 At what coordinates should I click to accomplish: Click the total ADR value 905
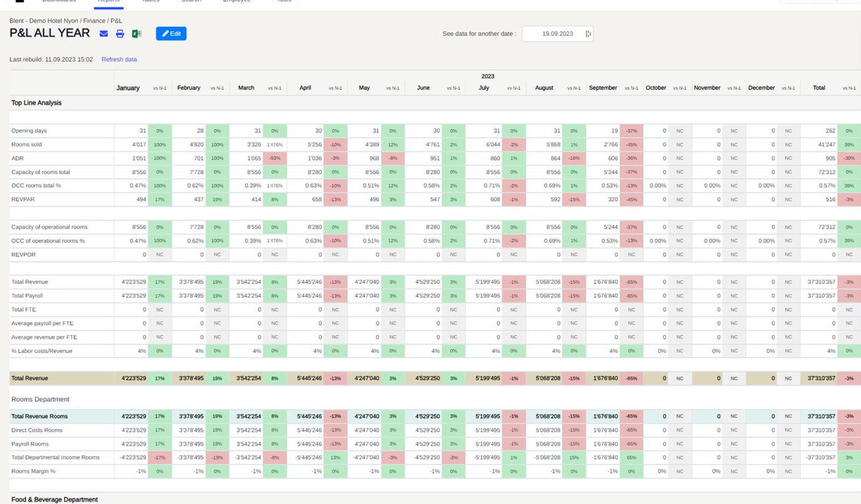[831, 158]
